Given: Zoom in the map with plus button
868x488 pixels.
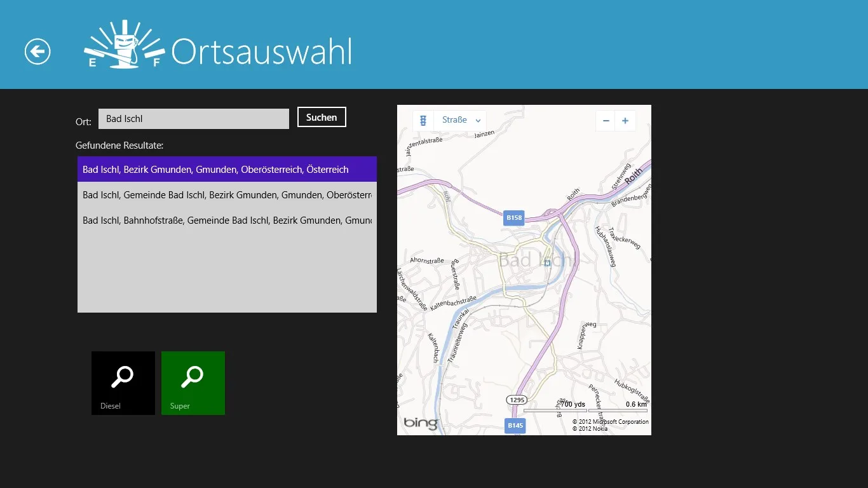Looking at the screenshot, I should tap(625, 121).
